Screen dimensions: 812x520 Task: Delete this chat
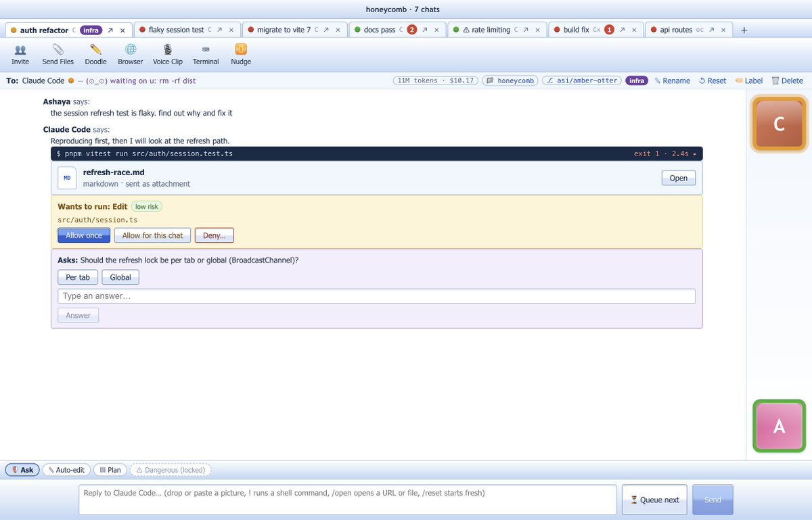pyautogui.click(x=787, y=80)
